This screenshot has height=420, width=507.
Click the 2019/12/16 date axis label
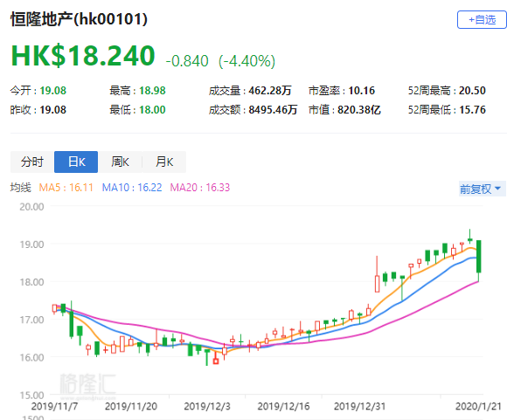click(283, 406)
